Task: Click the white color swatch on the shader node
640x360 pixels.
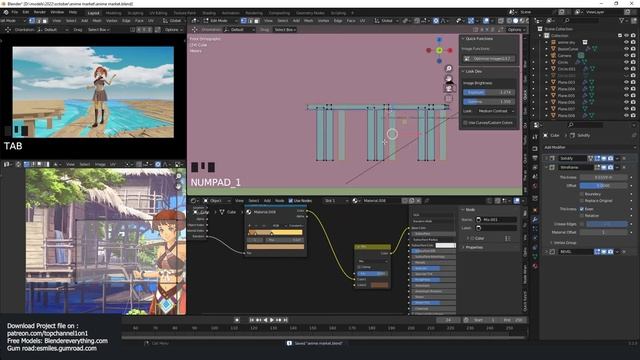Action: (x=445, y=245)
